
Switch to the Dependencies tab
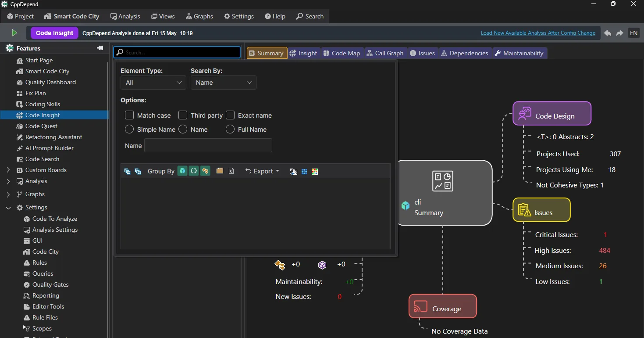click(x=464, y=53)
